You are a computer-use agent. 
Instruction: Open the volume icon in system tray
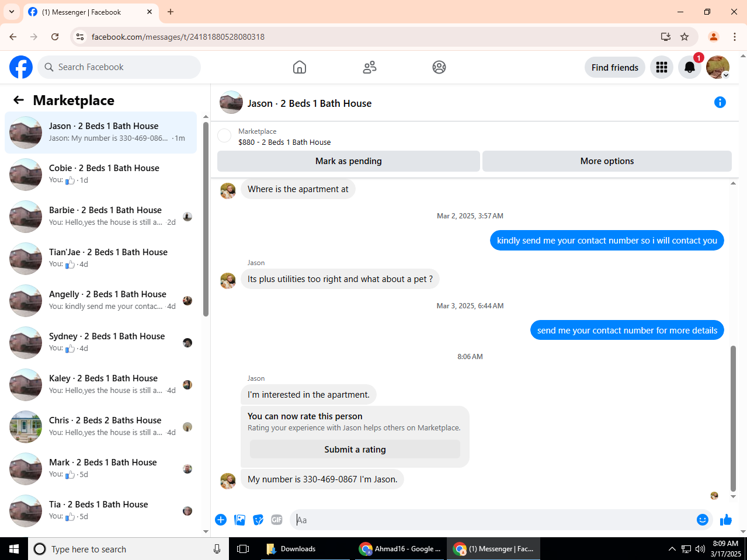(x=700, y=549)
